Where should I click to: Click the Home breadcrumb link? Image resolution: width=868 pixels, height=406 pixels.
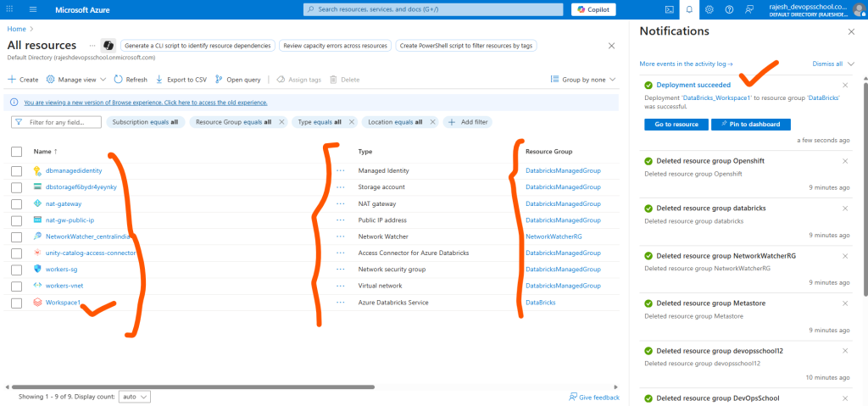coord(17,28)
